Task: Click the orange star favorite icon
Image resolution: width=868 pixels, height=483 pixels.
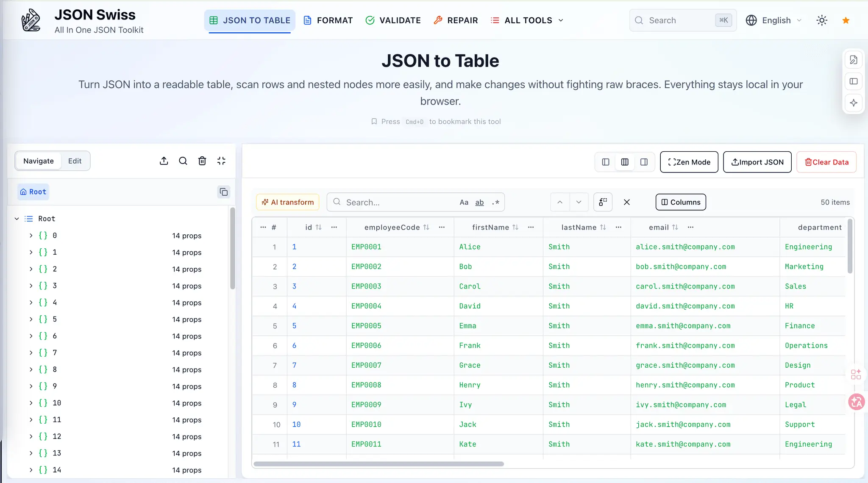Action: (x=846, y=20)
